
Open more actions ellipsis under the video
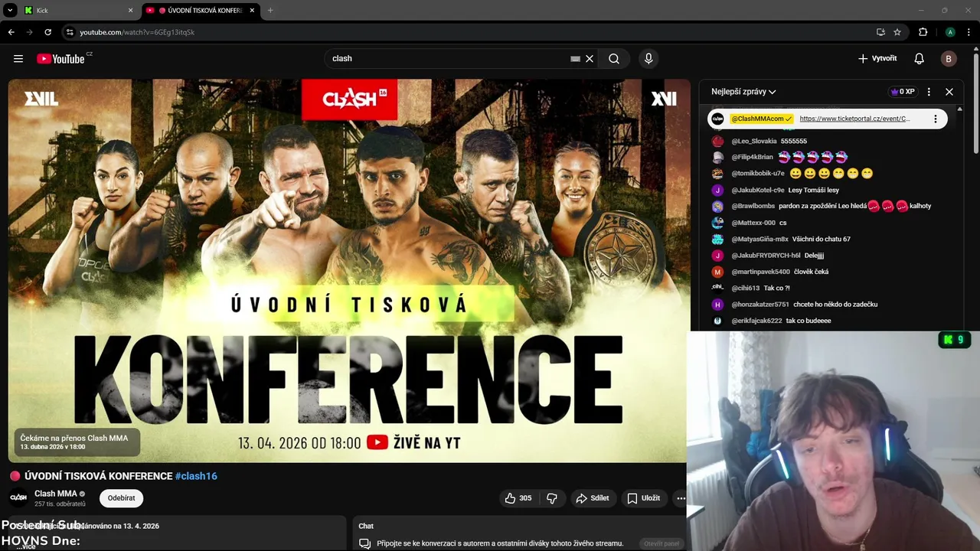[681, 498]
